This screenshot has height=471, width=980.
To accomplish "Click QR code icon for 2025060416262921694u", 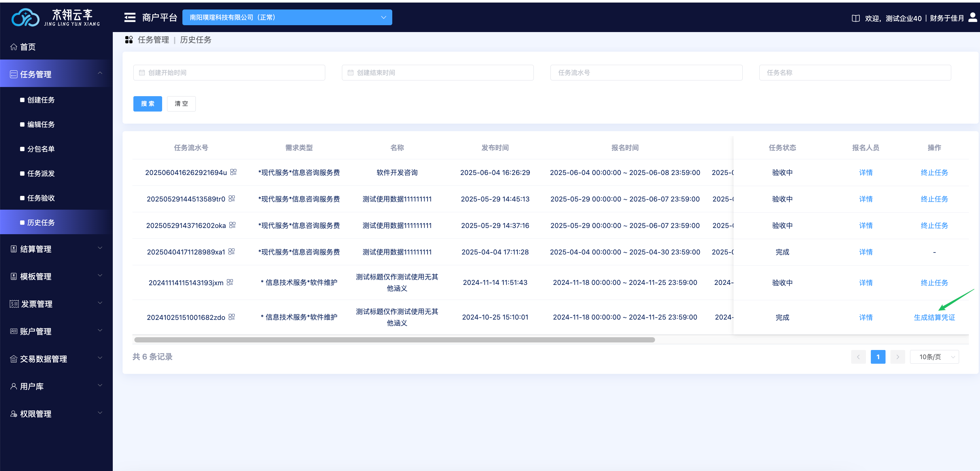I will [x=233, y=172].
